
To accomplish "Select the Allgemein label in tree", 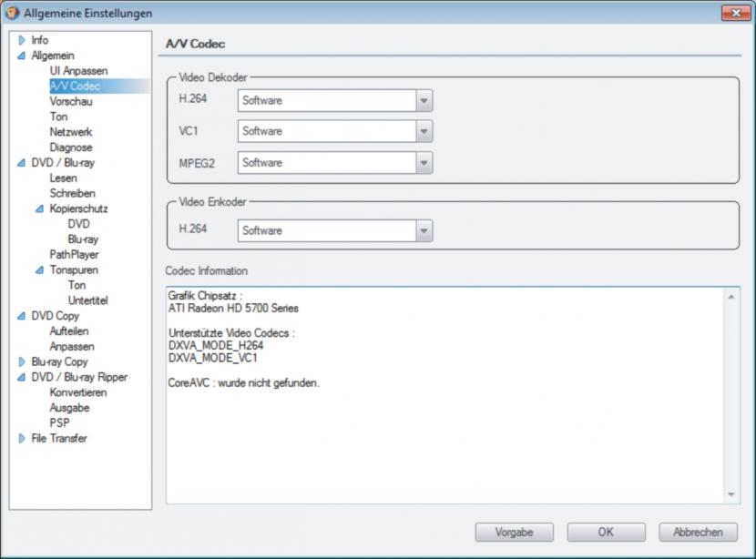I will click(53, 56).
